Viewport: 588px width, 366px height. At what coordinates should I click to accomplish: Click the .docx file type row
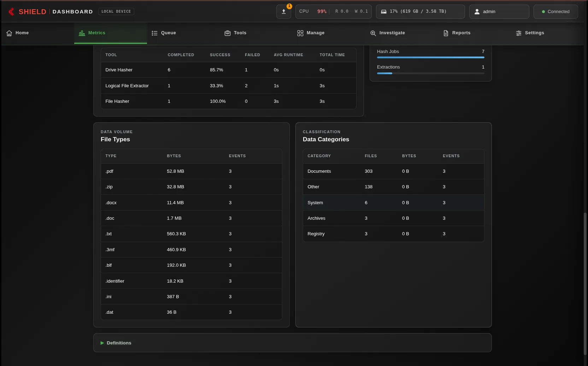pos(191,202)
